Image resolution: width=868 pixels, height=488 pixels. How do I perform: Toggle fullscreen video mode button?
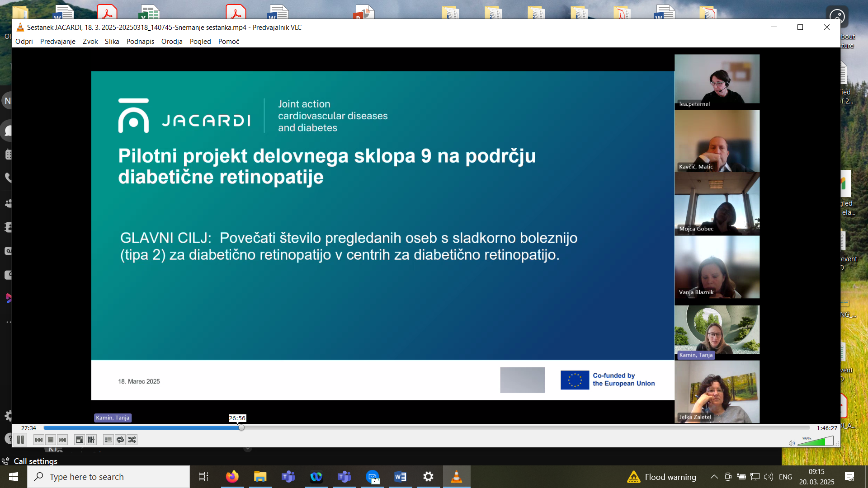point(80,440)
